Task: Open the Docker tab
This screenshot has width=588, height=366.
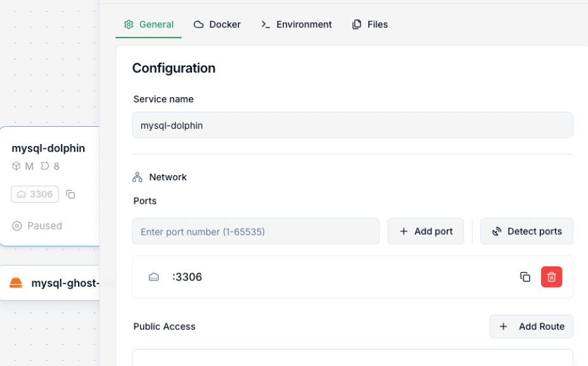Action: pos(217,24)
